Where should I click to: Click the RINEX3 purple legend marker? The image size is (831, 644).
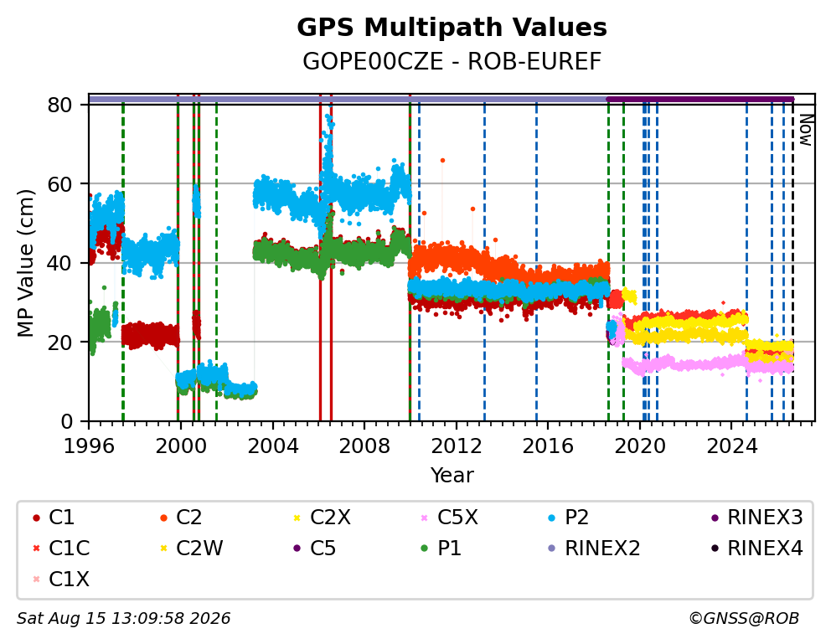click(x=715, y=518)
